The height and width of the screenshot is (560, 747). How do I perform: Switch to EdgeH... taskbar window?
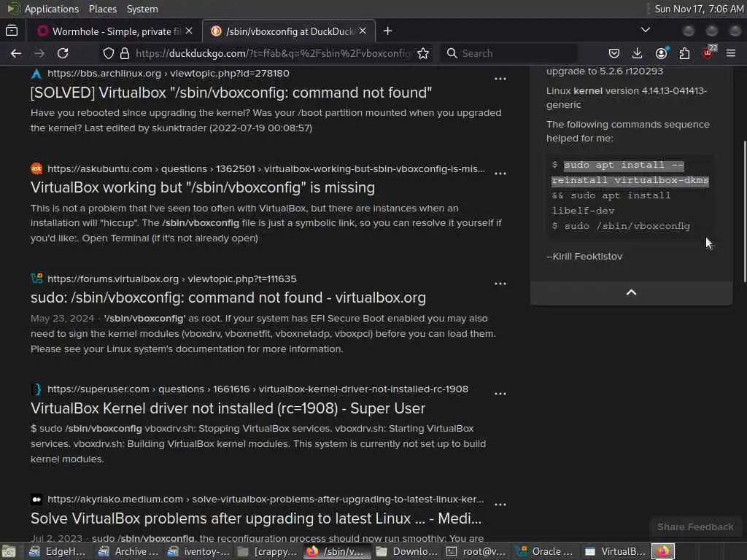56,551
